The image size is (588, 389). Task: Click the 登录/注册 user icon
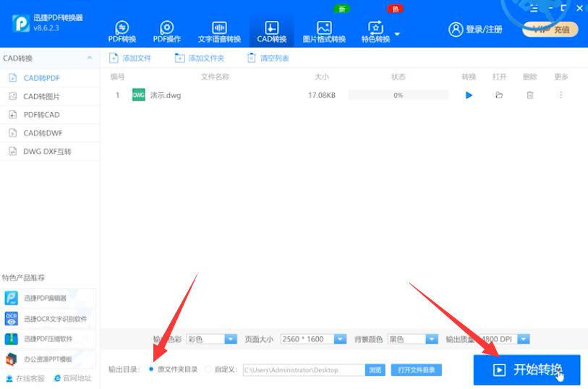coord(456,29)
